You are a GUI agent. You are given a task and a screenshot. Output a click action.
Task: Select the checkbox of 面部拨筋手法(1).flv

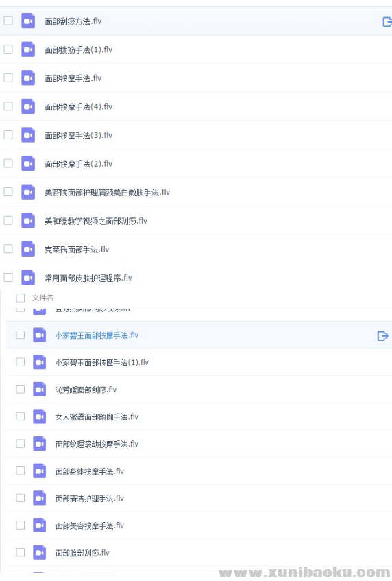pos(8,49)
